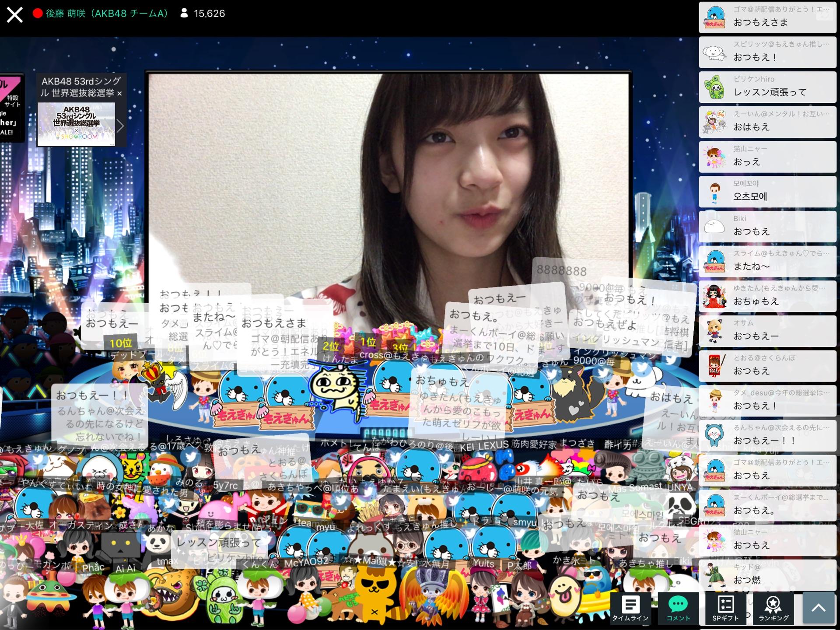This screenshot has height=630, width=840.
Task: Open the Timeline (タイムライン) tab
Action: coord(630,608)
